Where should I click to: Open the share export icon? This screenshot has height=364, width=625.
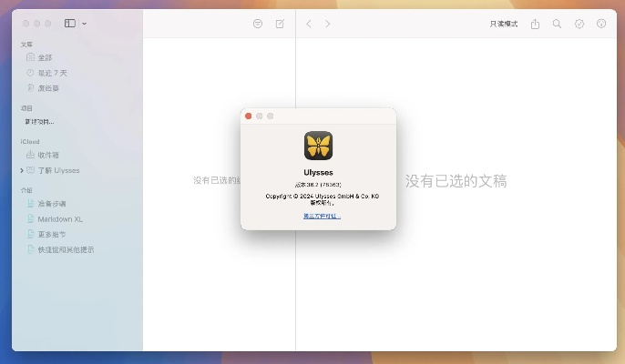coord(536,24)
